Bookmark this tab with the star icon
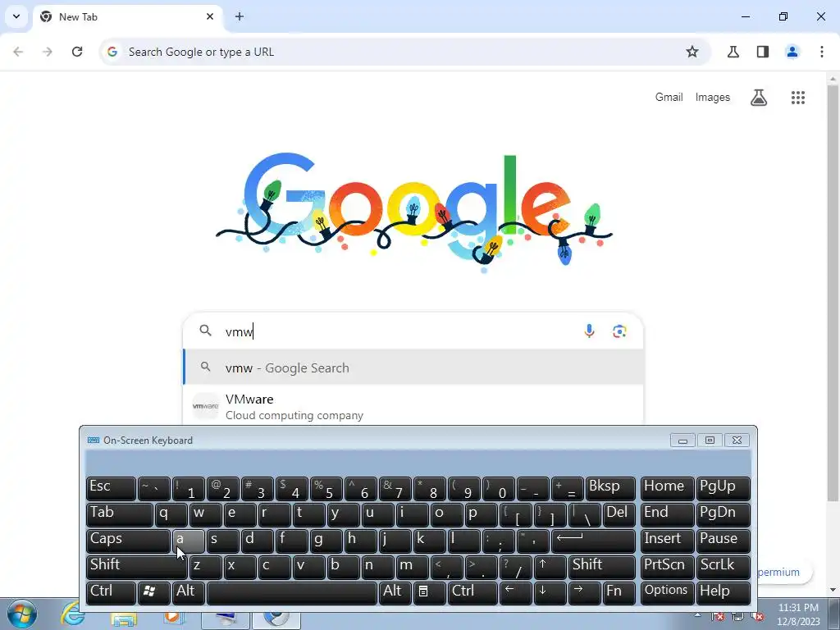This screenshot has width=840, height=630. (x=692, y=52)
